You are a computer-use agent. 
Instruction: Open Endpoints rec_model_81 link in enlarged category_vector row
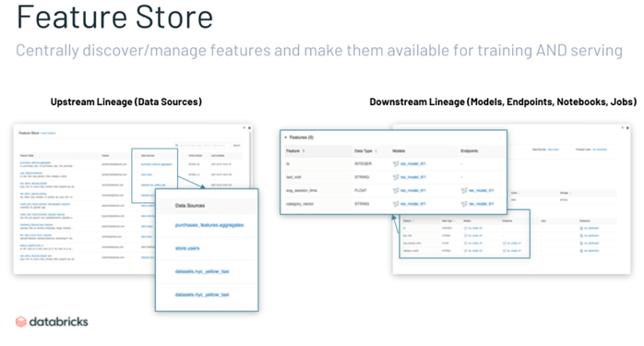(482, 204)
